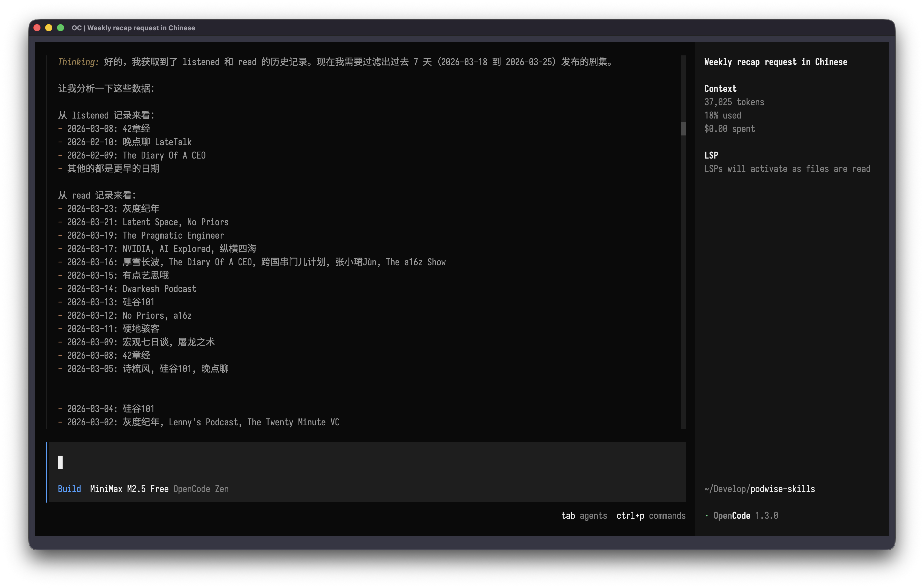The image size is (924, 588).
Task: Click the italic Thinking label
Action: pyautogui.click(x=78, y=62)
